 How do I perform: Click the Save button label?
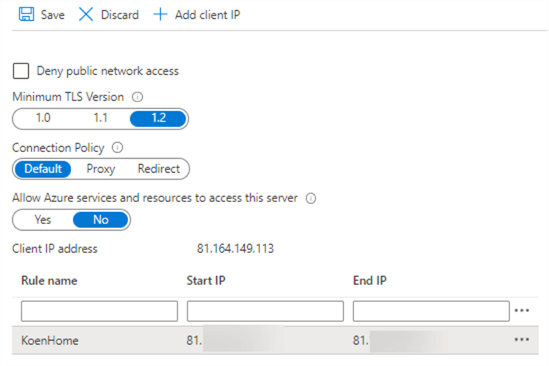[53, 15]
